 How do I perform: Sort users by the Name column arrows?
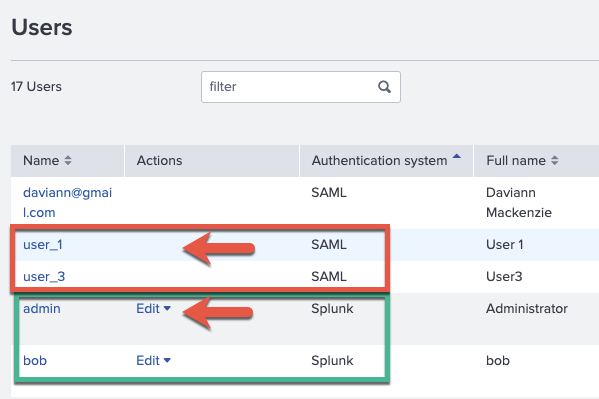[68, 160]
